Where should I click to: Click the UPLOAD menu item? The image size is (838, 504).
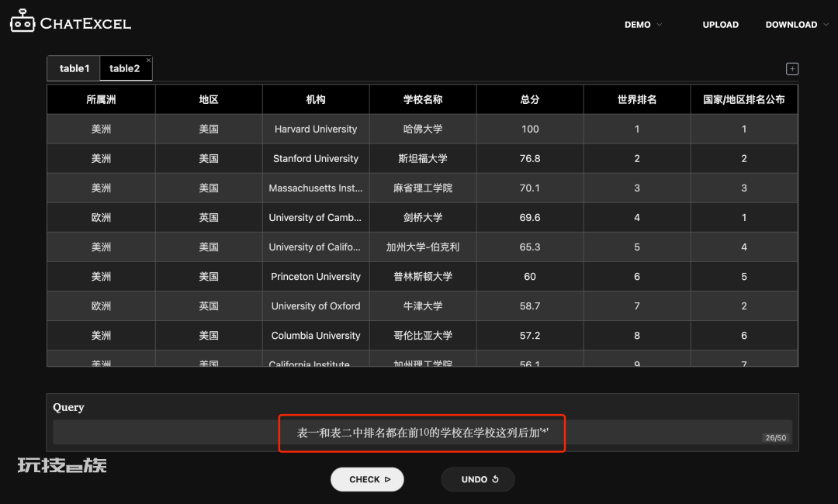[x=720, y=25]
